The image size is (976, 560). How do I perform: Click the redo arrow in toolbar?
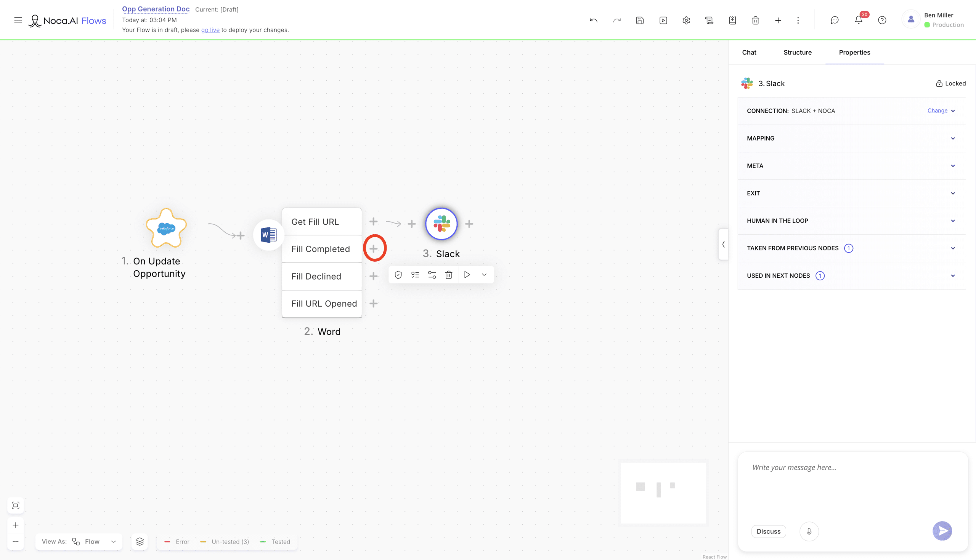[616, 20]
